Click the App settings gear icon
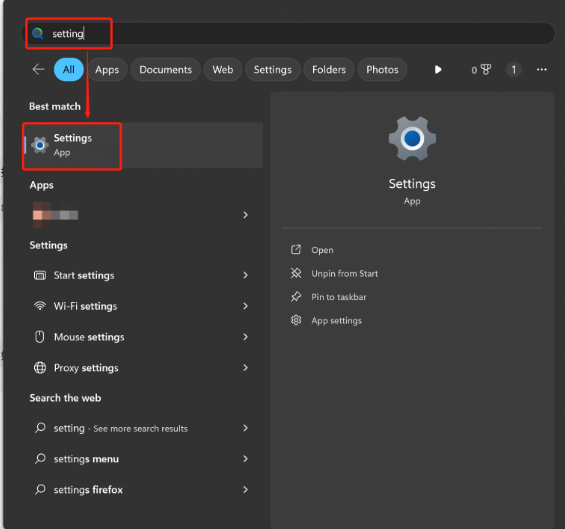Viewport: 565px width, 529px height. tap(296, 320)
